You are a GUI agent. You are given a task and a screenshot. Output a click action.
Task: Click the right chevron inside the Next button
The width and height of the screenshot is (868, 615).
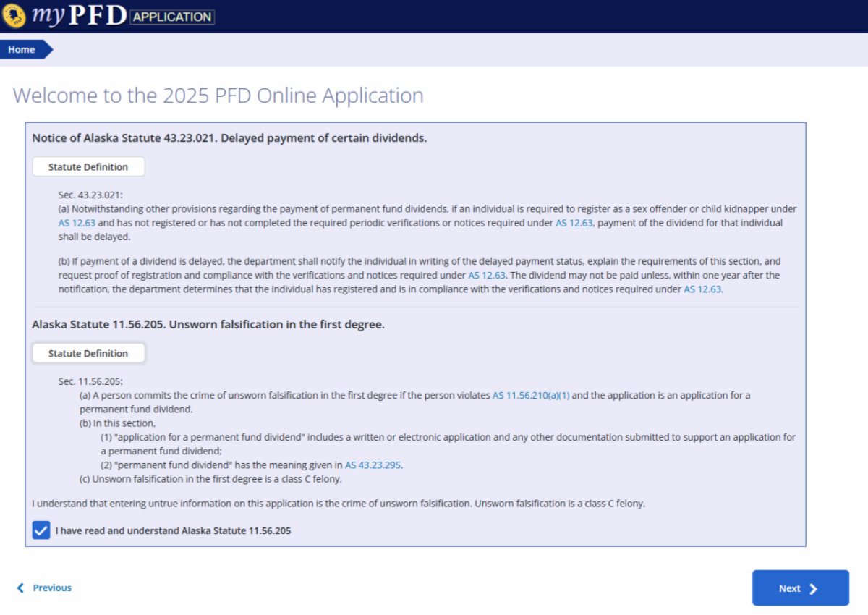point(813,589)
